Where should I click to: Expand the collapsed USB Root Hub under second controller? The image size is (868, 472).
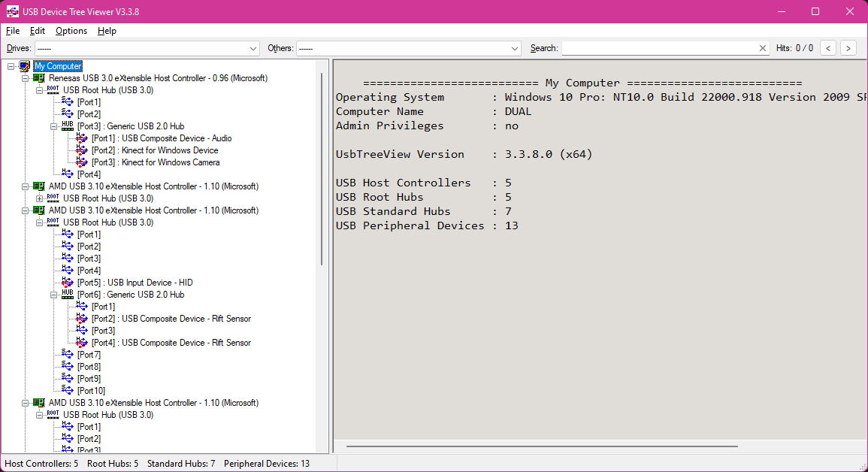tap(39, 198)
